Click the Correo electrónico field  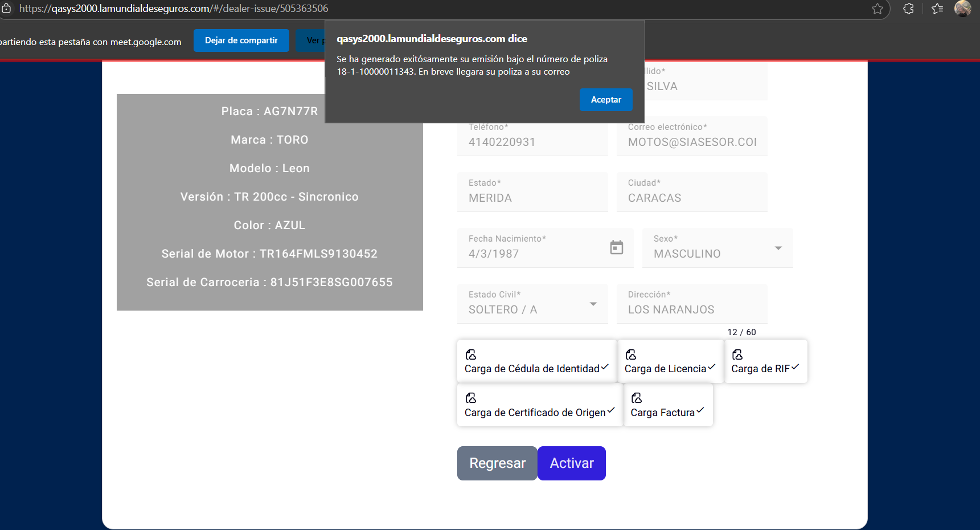(x=692, y=142)
